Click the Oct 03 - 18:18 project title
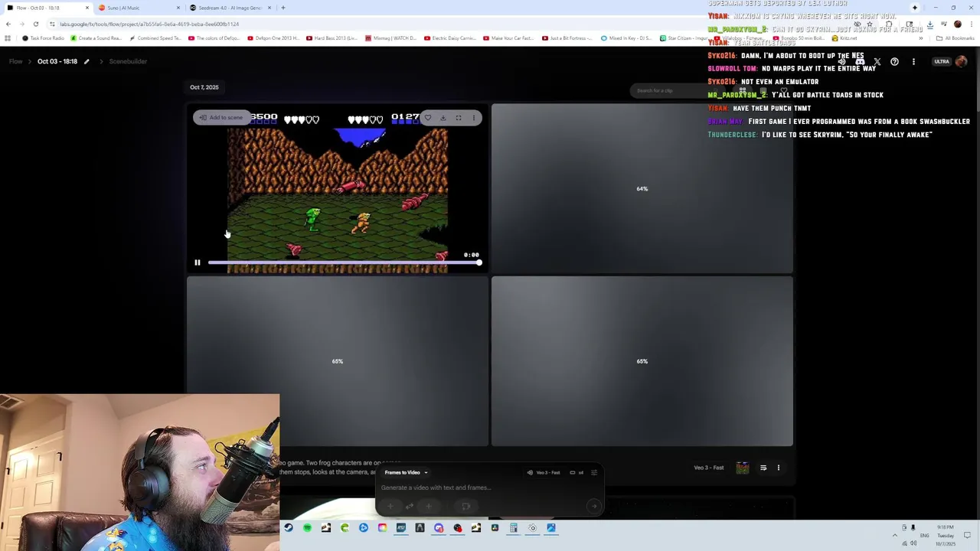Image resolution: width=980 pixels, height=551 pixels. point(57,61)
